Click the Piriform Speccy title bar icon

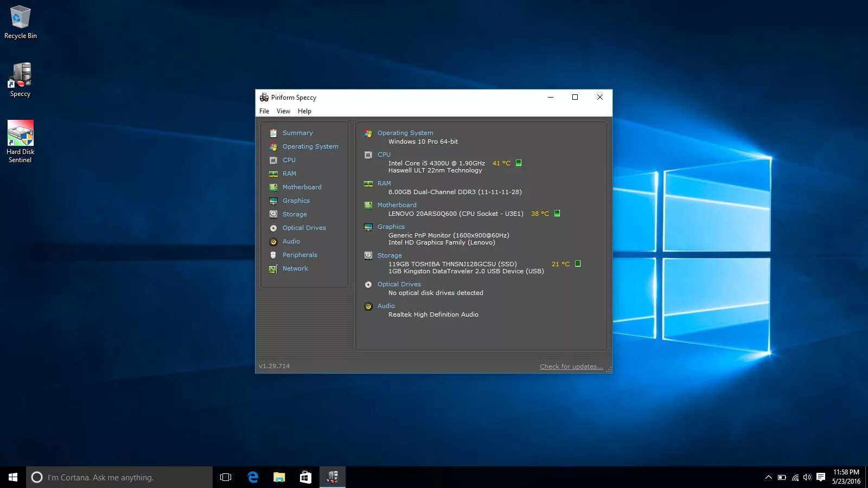point(264,97)
